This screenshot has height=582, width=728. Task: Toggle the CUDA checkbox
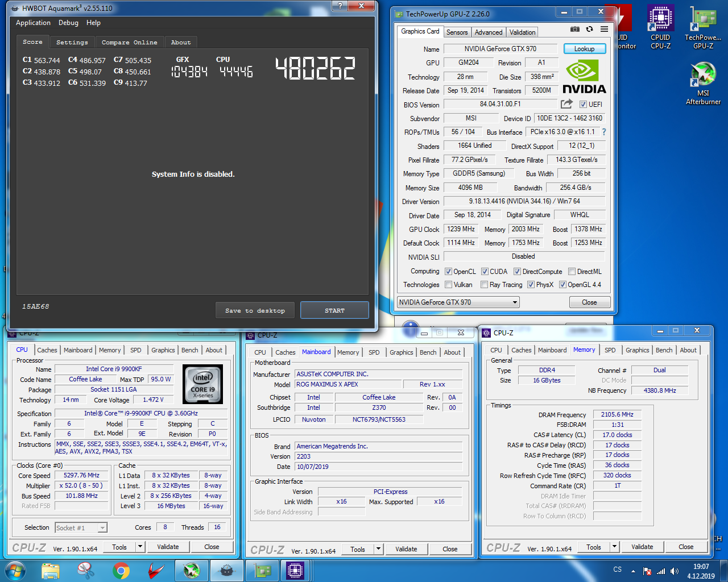pyautogui.click(x=485, y=272)
